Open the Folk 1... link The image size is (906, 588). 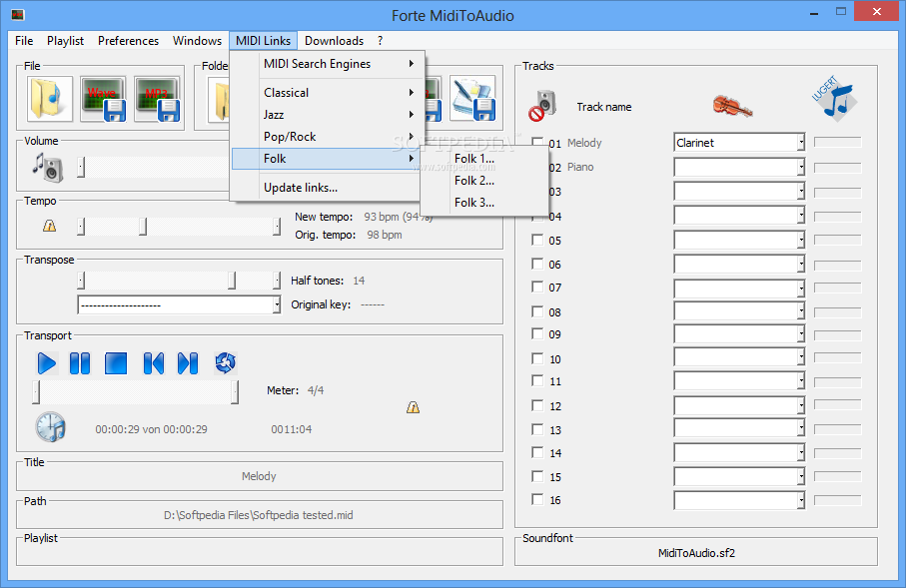point(484,159)
